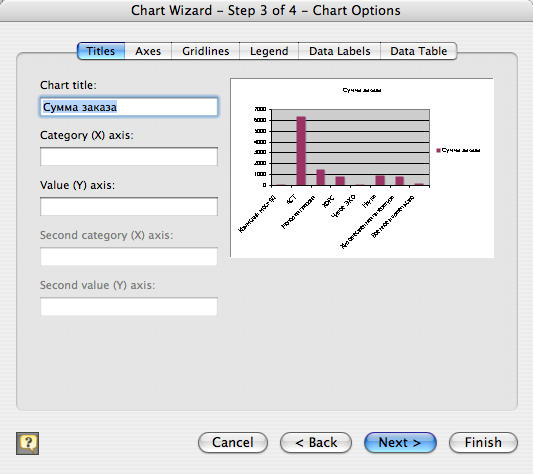
Task: Focus the Category (X) axis field
Action: (129, 157)
